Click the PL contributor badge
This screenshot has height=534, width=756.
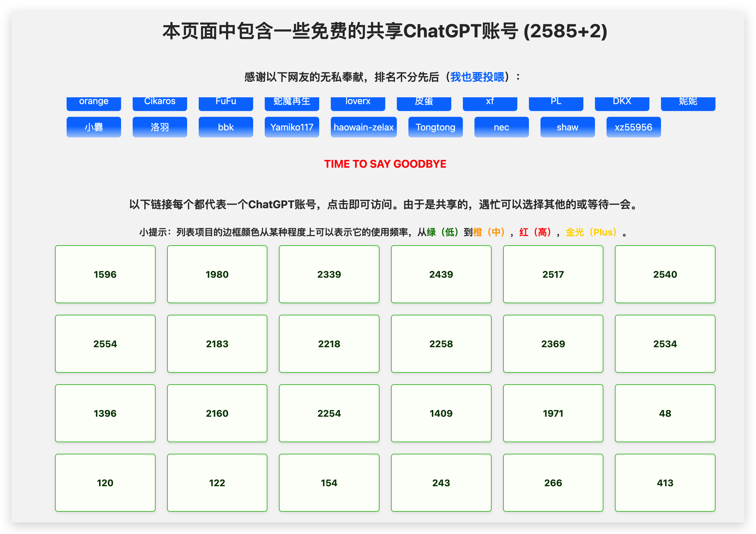click(x=556, y=103)
